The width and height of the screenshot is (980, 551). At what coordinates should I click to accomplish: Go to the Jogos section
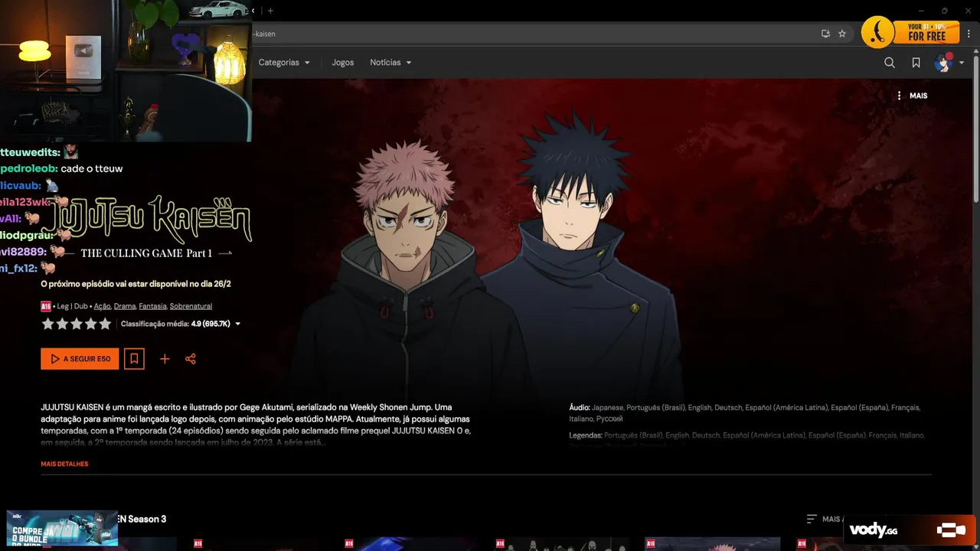click(x=343, y=63)
